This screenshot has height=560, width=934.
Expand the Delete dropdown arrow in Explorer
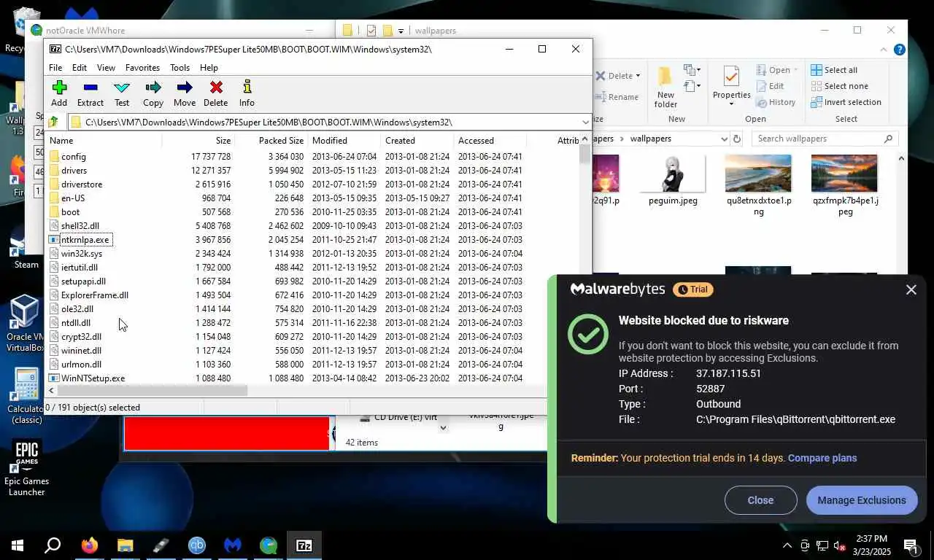638,76
